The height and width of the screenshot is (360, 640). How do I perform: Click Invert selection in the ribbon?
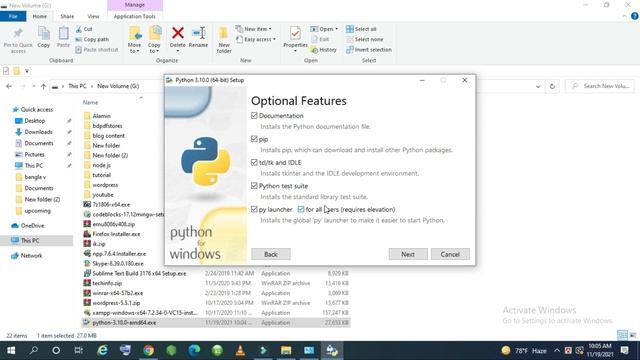(369, 49)
